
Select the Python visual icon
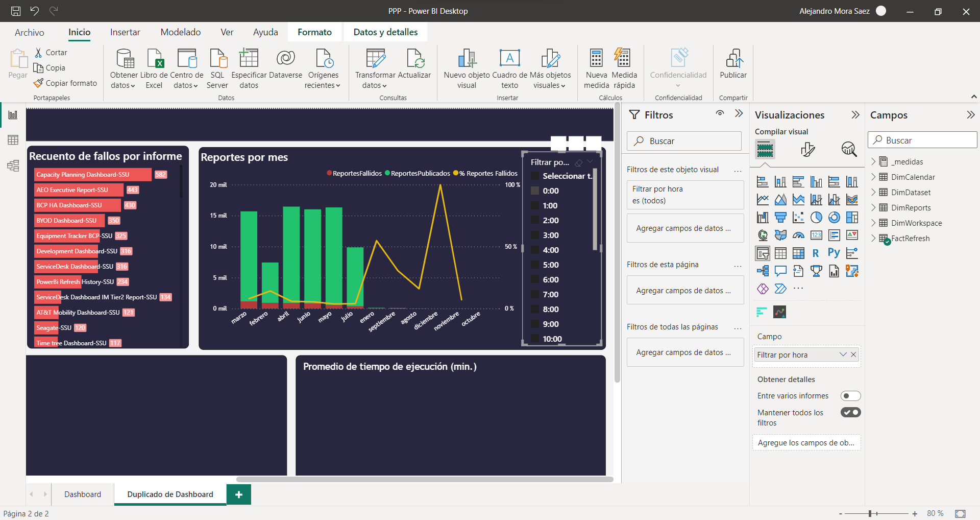[834, 253]
